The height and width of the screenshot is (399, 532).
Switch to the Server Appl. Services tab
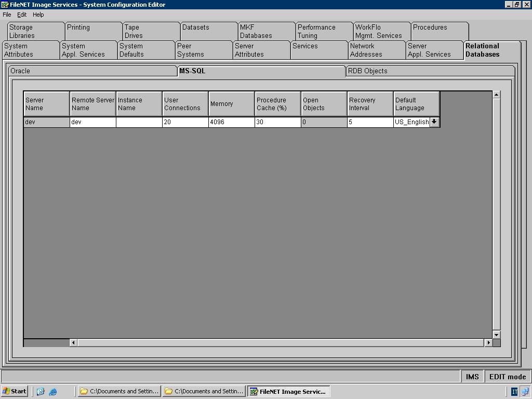pyautogui.click(x=434, y=50)
